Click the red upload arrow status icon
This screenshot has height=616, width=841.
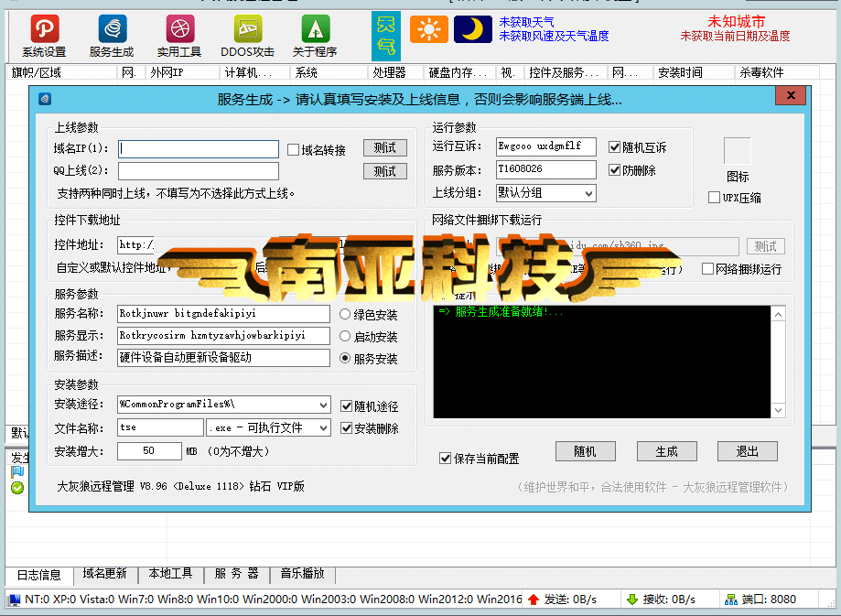click(533, 600)
